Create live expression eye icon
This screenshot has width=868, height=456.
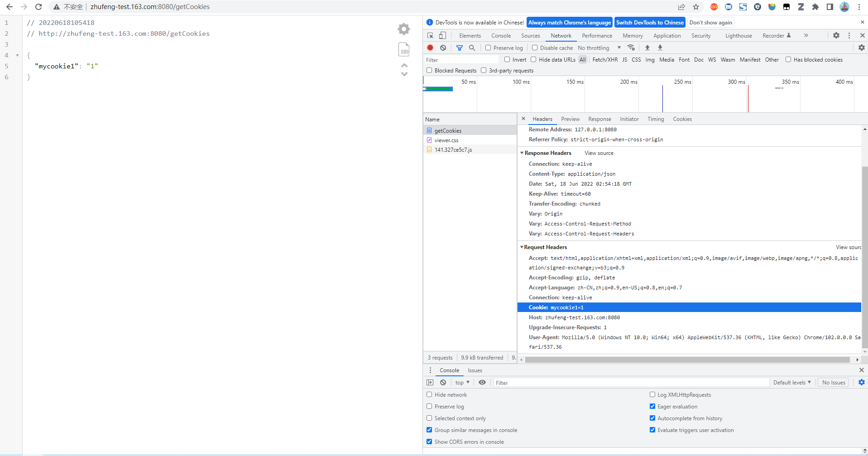click(482, 383)
